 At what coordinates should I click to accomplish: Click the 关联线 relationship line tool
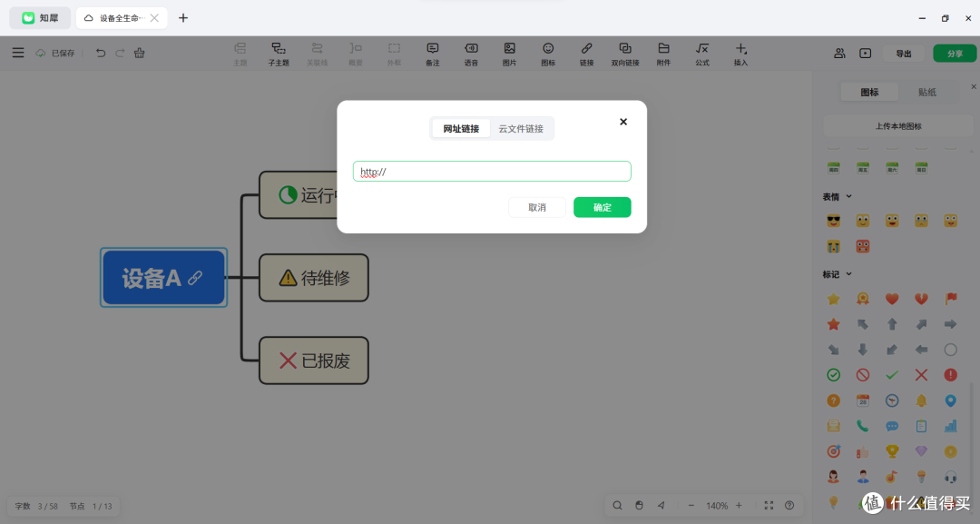tap(317, 54)
